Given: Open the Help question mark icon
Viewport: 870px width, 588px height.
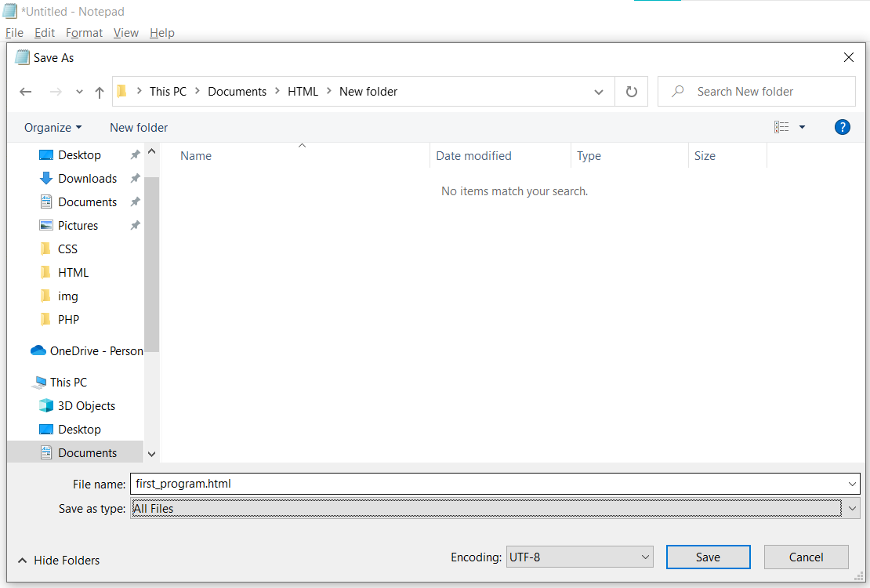Looking at the screenshot, I should click(x=843, y=127).
